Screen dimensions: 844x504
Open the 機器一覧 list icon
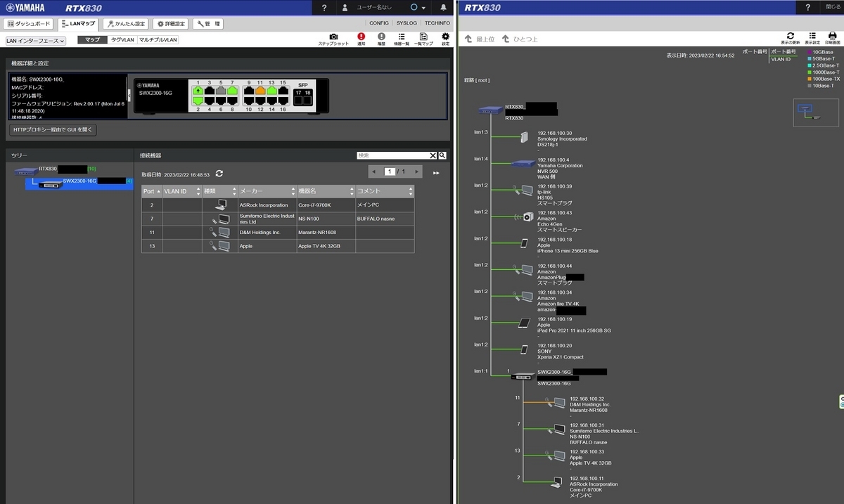(402, 37)
